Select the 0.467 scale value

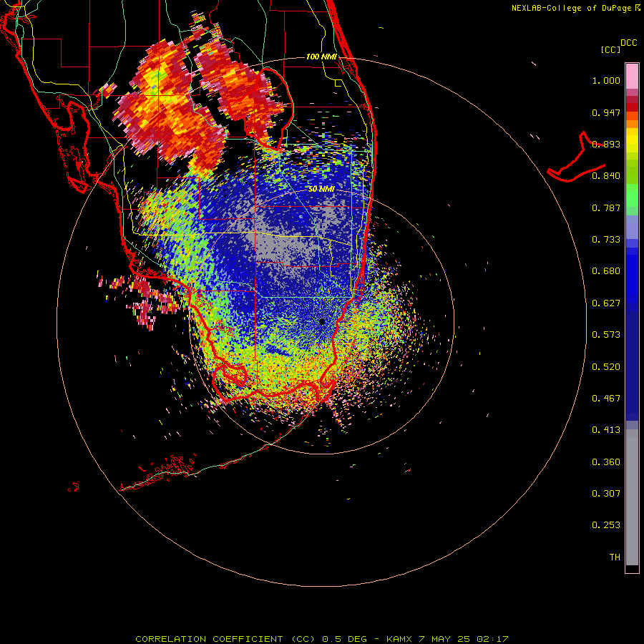(606, 399)
